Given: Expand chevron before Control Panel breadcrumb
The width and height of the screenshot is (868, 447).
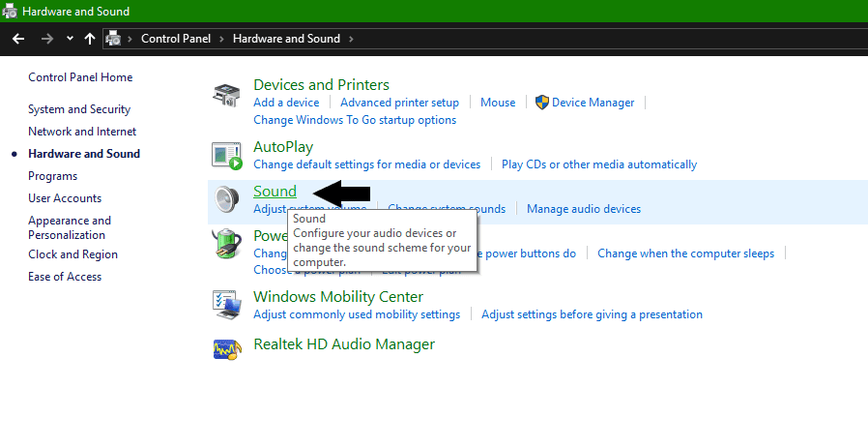Looking at the screenshot, I should (x=130, y=39).
